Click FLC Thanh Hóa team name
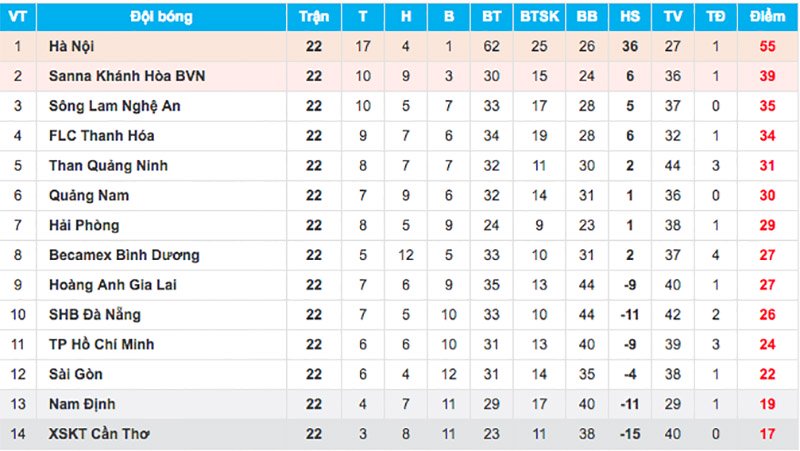The height and width of the screenshot is (451, 800). (x=101, y=136)
